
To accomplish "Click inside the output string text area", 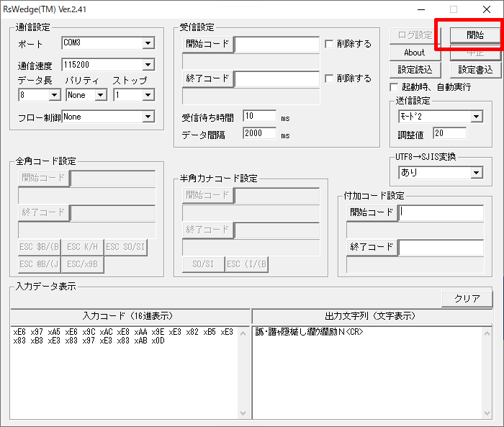I will click(368, 373).
